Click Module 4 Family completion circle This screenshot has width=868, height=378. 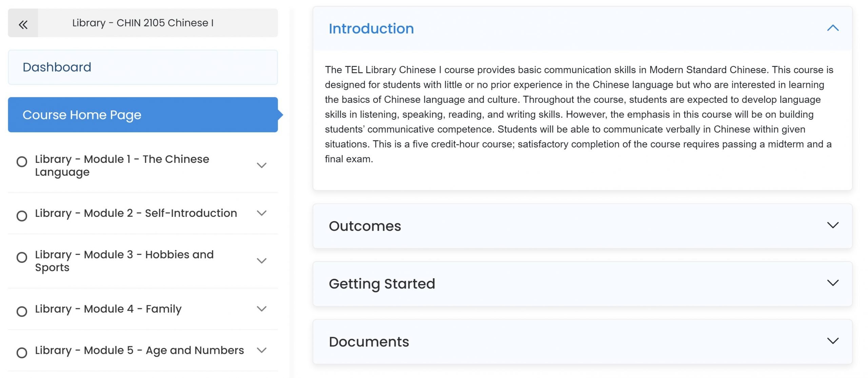[x=22, y=311]
